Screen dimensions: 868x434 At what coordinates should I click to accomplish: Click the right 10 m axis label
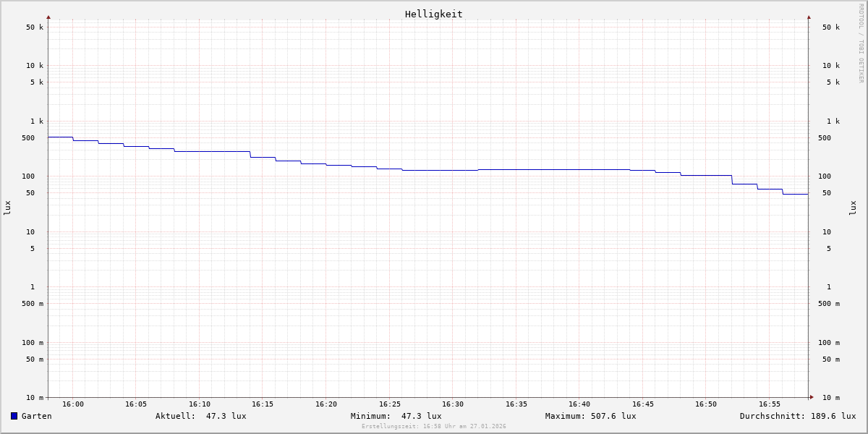(x=831, y=397)
